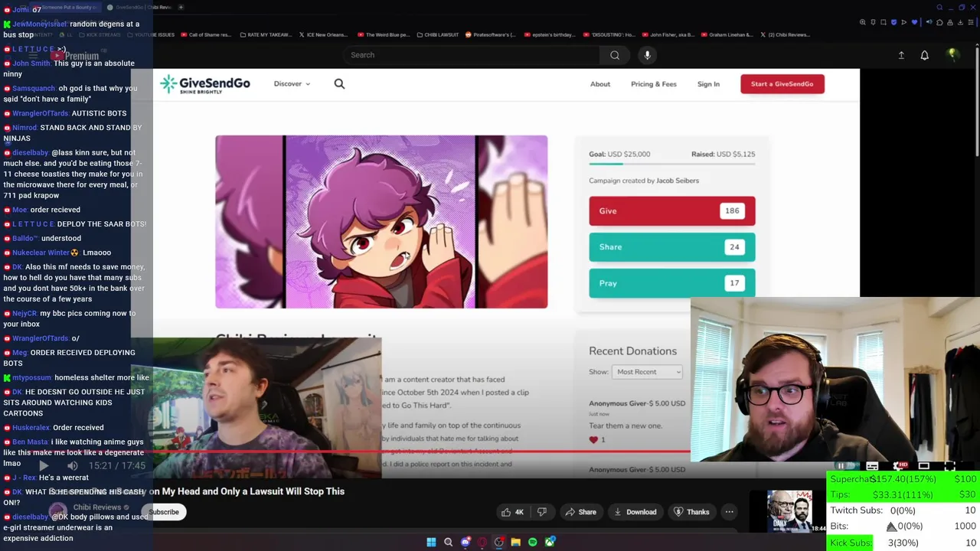
Task: Click the chibi campaign banner image
Action: point(381,222)
